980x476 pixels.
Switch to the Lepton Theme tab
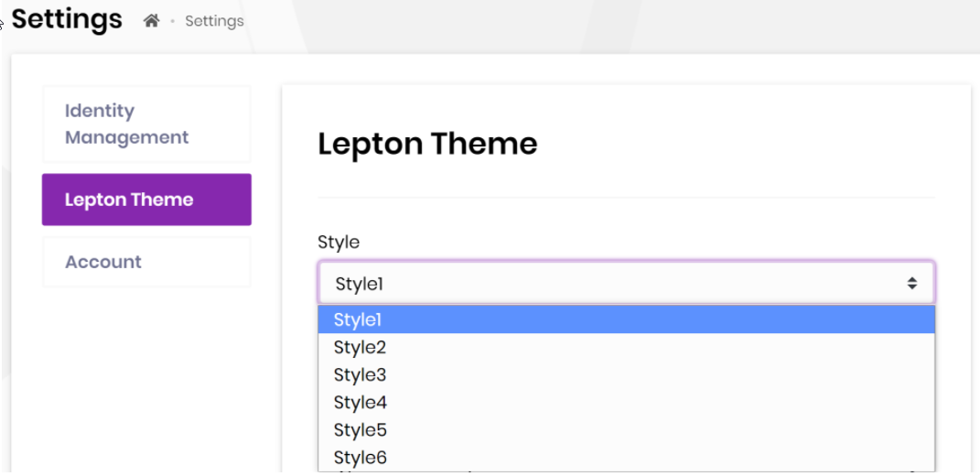146,200
